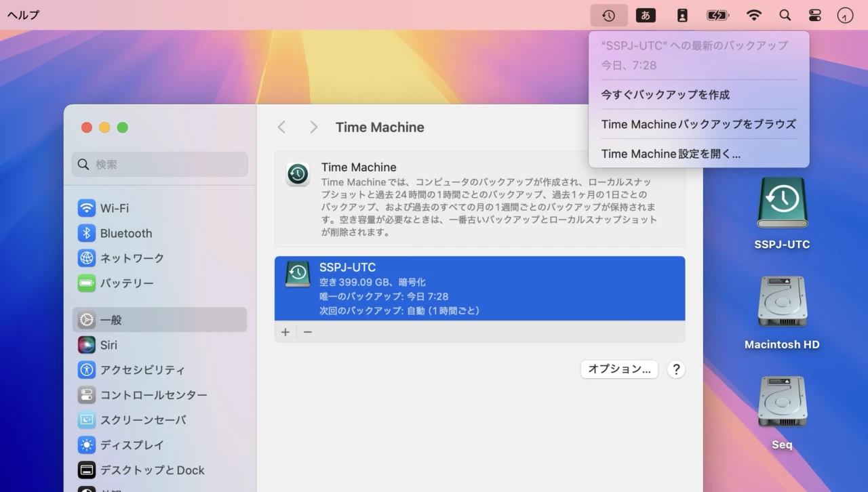This screenshot has width=868, height=492.
Task: Open the Japanese input source menu
Action: 645,15
